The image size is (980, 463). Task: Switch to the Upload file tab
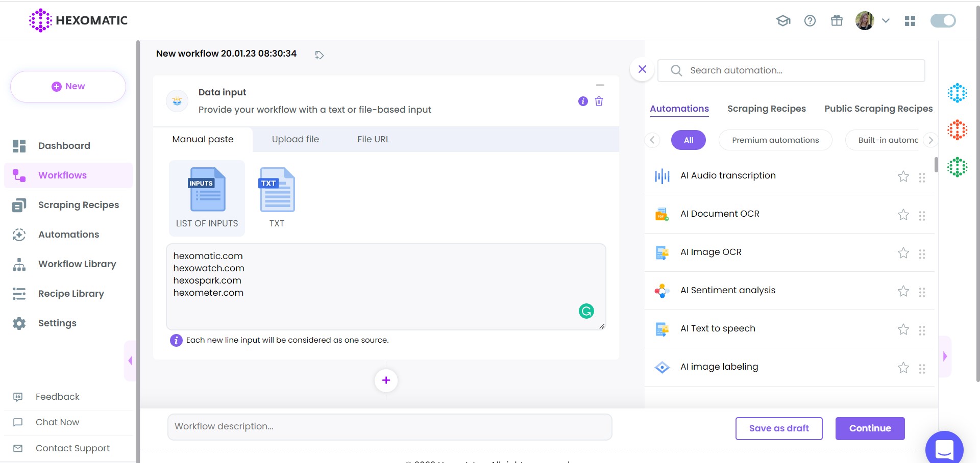click(x=295, y=139)
